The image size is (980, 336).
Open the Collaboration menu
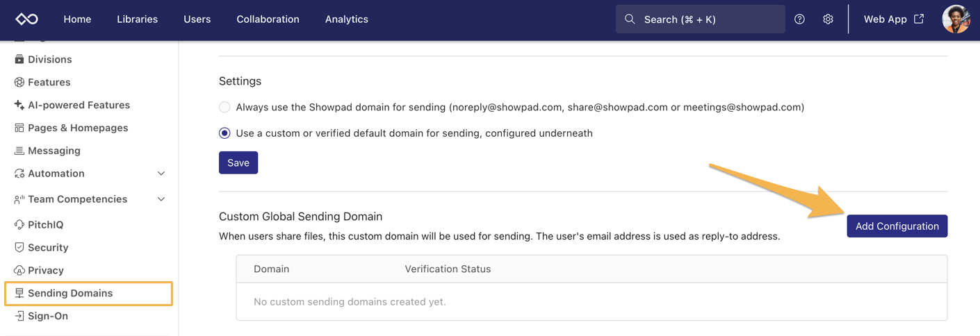pos(268,19)
